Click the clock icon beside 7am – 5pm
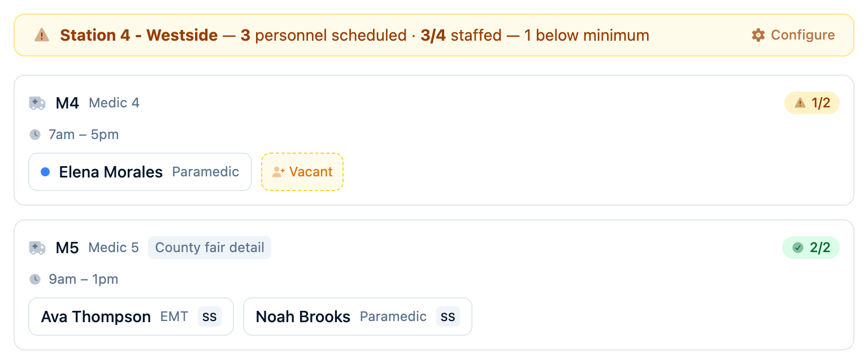Screen dimensions: 868x364 tap(35, 135)
